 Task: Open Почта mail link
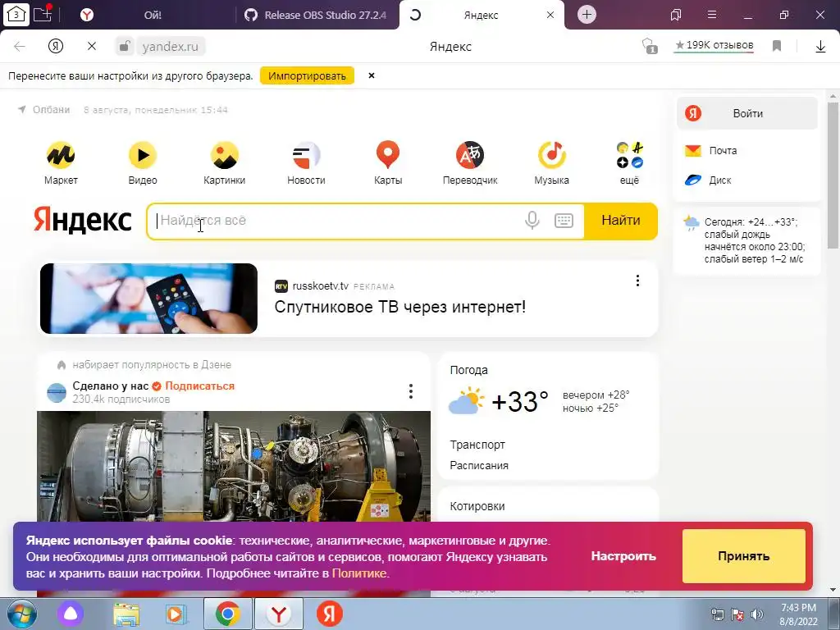(x=711, y=151)
